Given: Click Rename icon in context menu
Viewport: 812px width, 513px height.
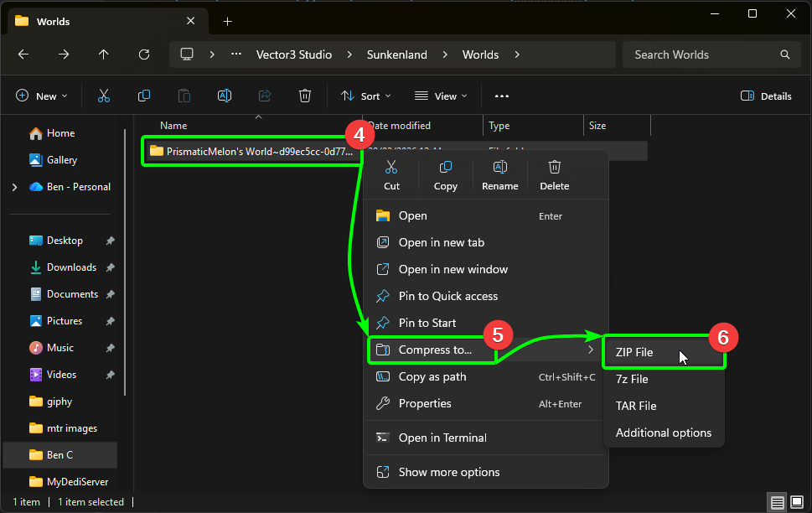Looking at the screenshot, I should click(500, 175).
